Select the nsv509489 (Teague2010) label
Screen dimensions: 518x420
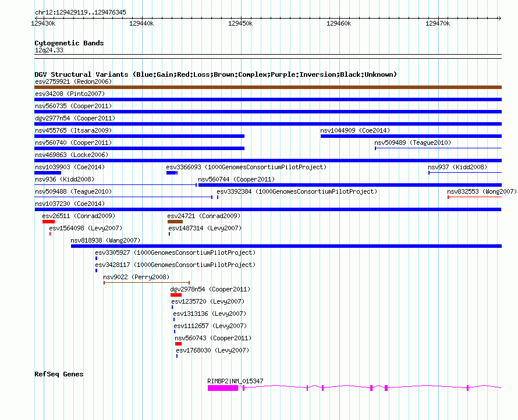click(413, 143)
